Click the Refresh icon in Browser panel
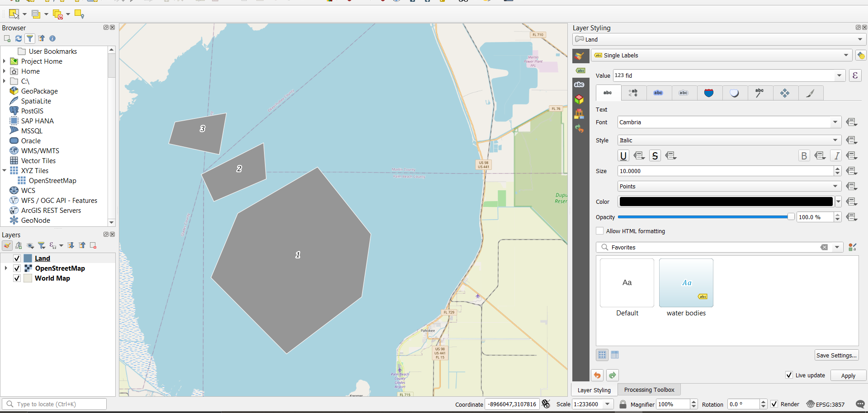 [19, 39]
